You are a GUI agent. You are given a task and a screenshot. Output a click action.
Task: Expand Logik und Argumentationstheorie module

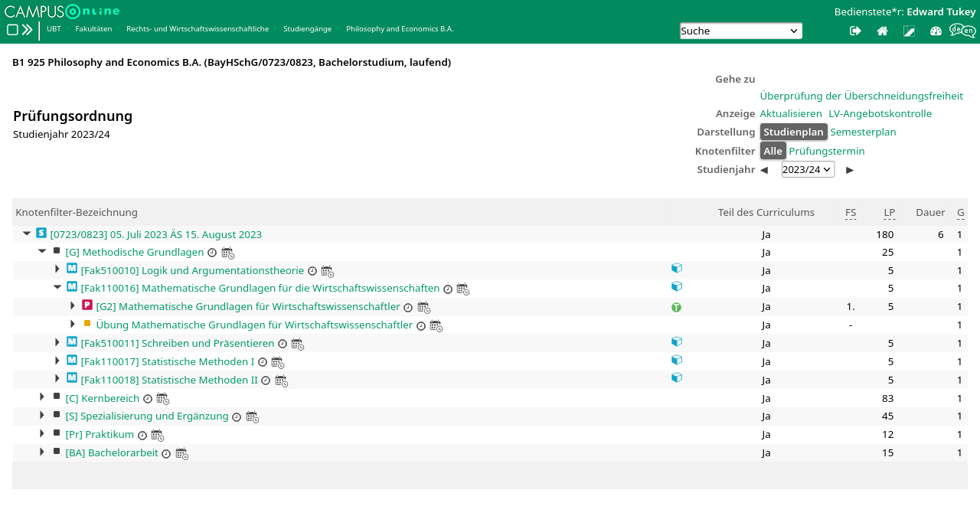coord(57,269)
